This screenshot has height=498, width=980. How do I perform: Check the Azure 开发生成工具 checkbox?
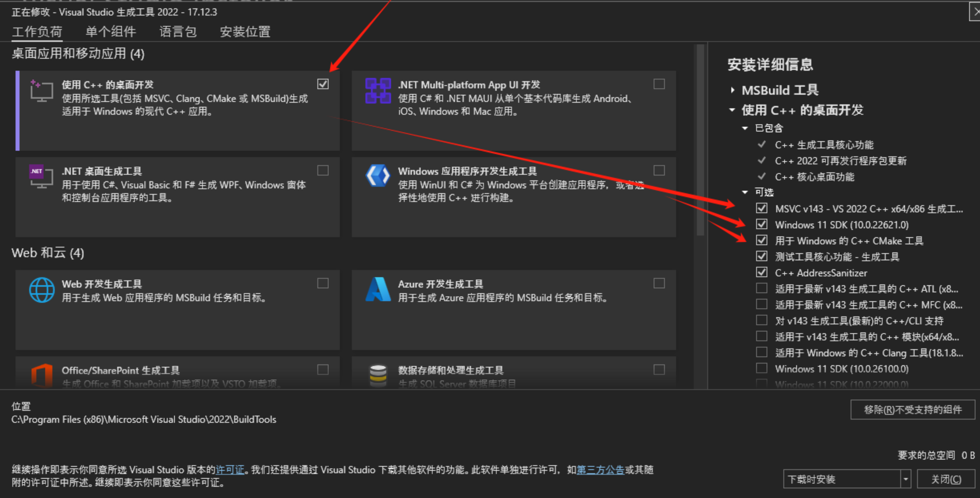659,283
